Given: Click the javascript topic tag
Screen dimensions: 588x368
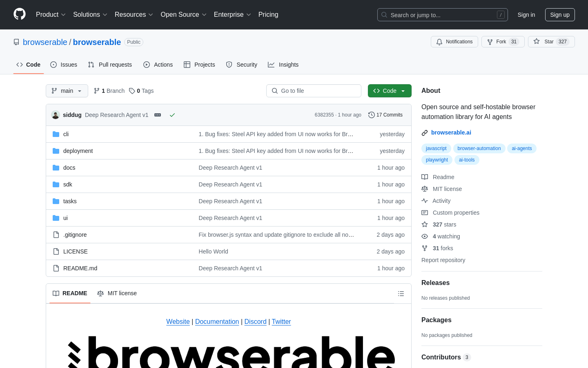Looking at the screenshot, I should [x=436, y=148].
